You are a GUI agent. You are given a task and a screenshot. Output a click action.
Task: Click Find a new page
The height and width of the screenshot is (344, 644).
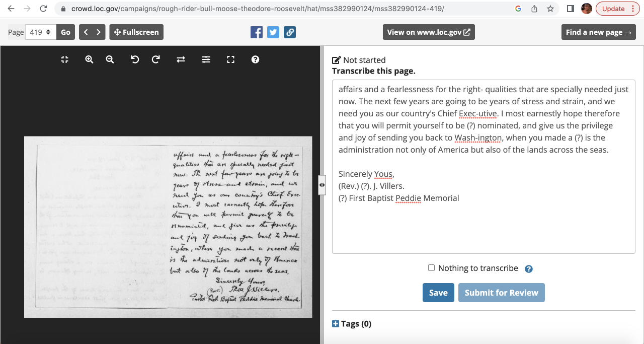[599, 32]
